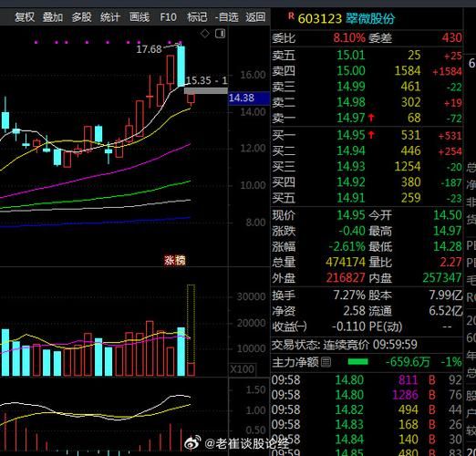Click the green 主力净额 flow bar
This screenshot has height=456, width=476.
tap(357, 362)
